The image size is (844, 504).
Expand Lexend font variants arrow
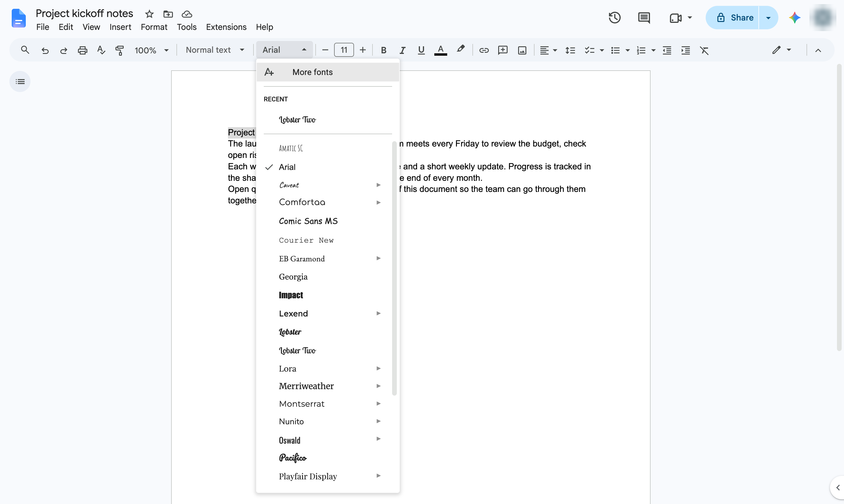[x=378, y=313]
